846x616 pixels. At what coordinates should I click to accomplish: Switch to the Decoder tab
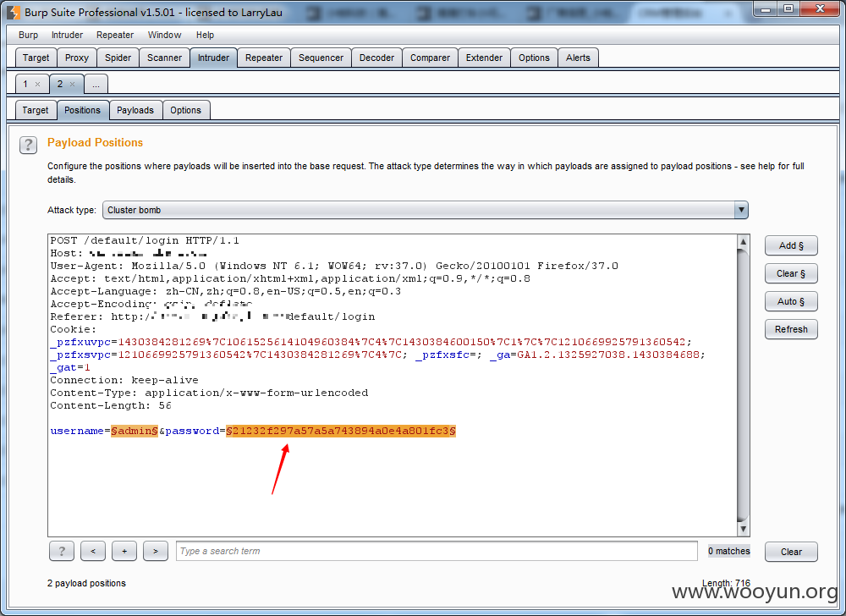click(x=376, y=58)
